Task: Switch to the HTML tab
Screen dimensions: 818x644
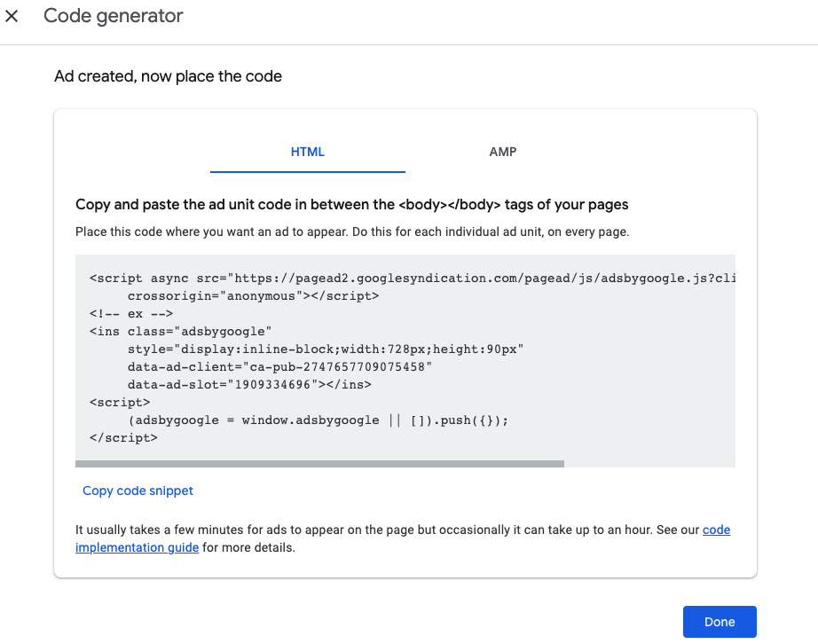Action: (308, 152)
